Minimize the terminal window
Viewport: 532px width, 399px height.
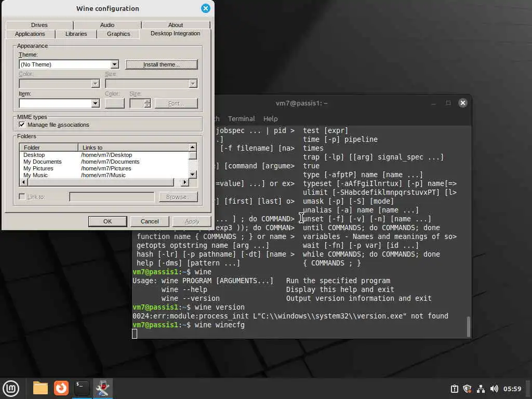click(434, 103)
